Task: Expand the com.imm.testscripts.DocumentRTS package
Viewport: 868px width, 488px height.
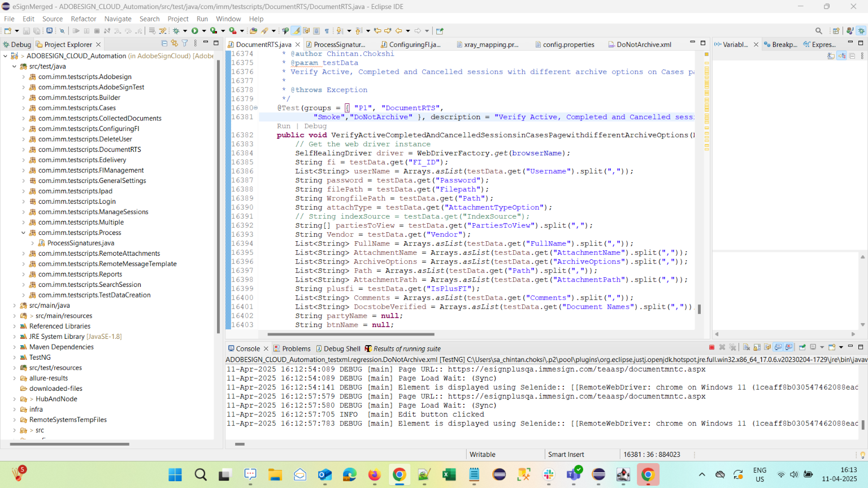Action: coord(23,150)
